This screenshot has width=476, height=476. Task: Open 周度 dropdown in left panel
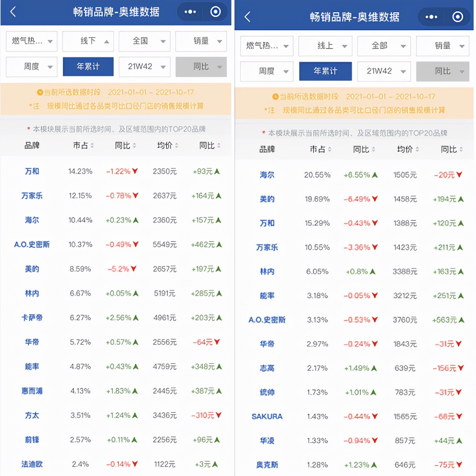pos(32,67)
